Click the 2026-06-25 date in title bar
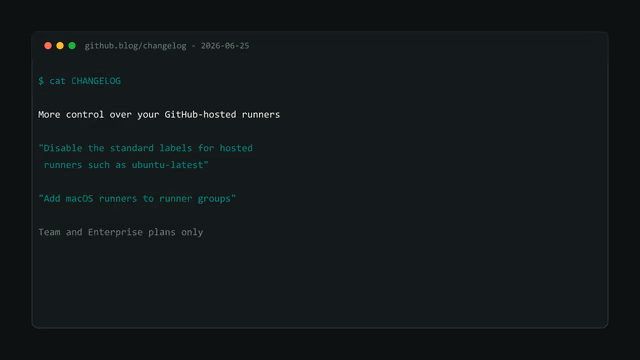 225,46
